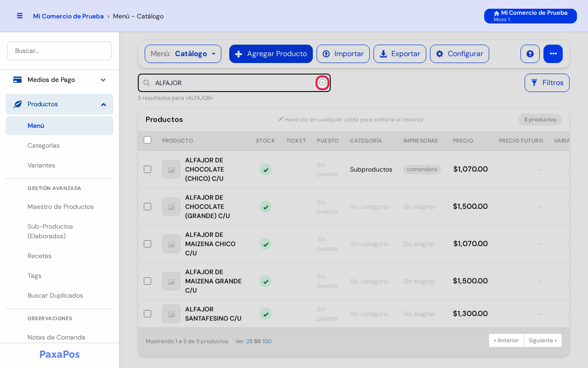This screenshot has width=588, height=368.
Task: Open image placeholder of ALFAJOR DE MAIZENA CHICO
Action: point(171,244)
